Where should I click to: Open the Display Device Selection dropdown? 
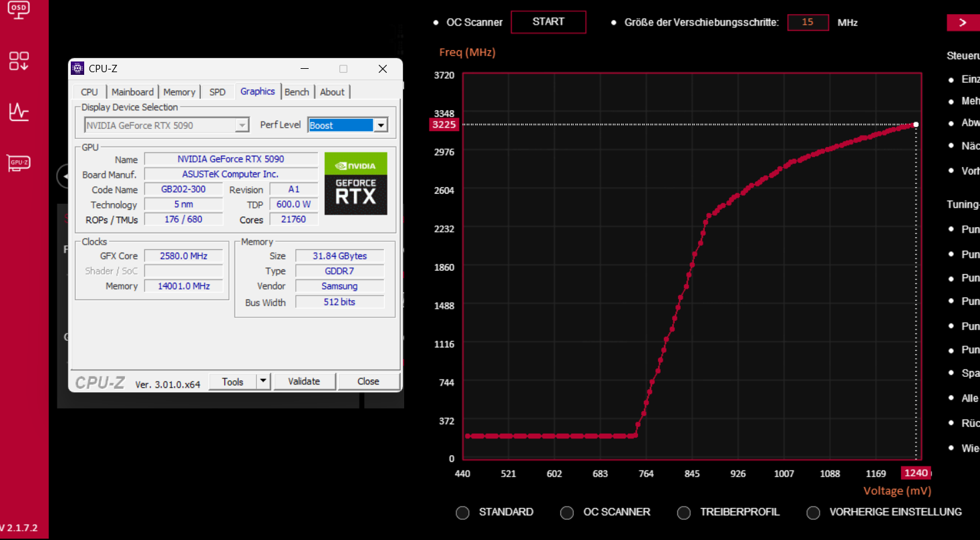click(x=167, y=125)
